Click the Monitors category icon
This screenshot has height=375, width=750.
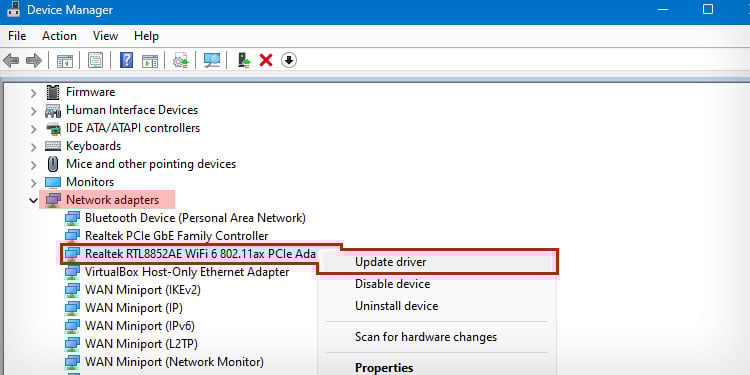point(53,182)
